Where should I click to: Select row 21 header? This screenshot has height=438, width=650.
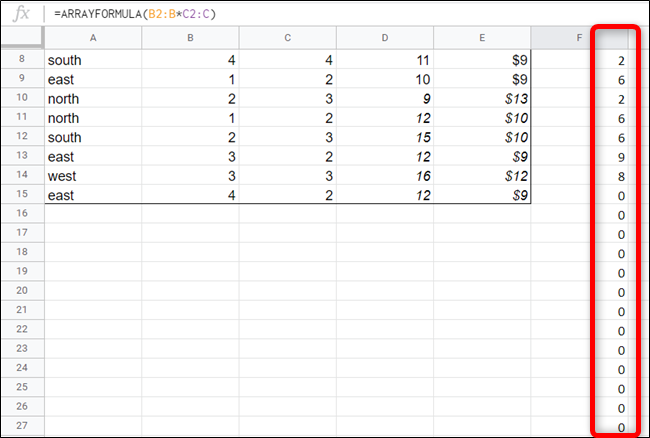click(x=22, y=310)
